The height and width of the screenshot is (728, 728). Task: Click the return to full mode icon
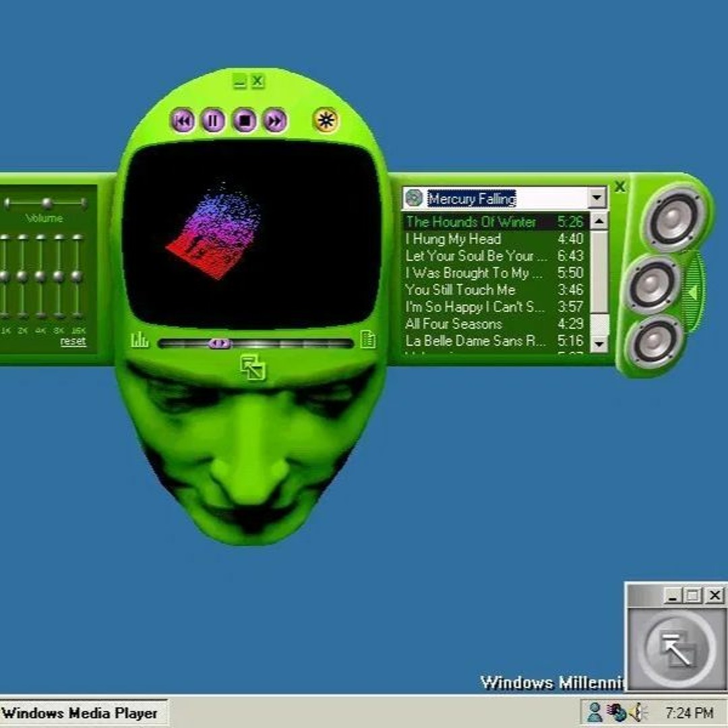[x=253, y=368]
